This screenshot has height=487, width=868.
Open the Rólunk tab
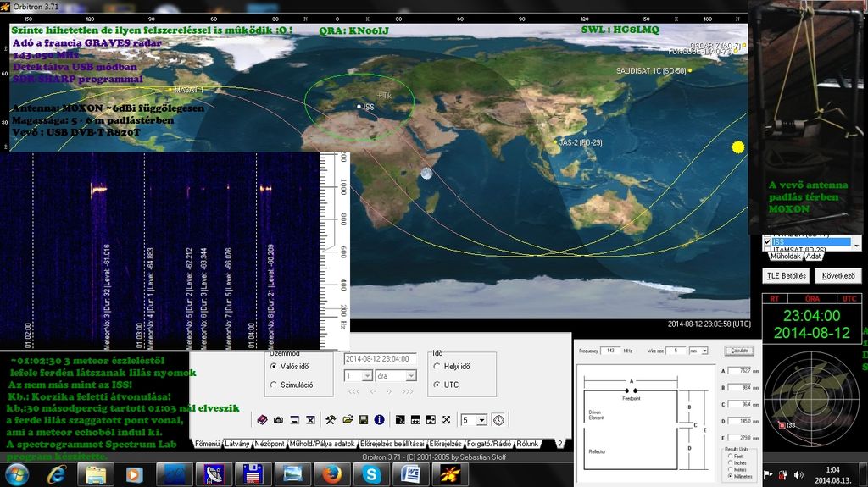(x=527, y=444)
